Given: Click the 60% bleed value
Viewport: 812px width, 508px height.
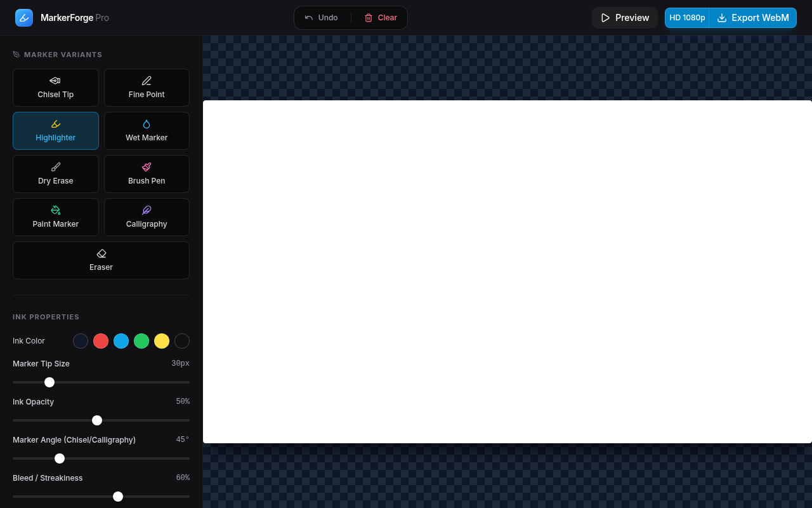Looking at the screenshot, I should 183,478.
